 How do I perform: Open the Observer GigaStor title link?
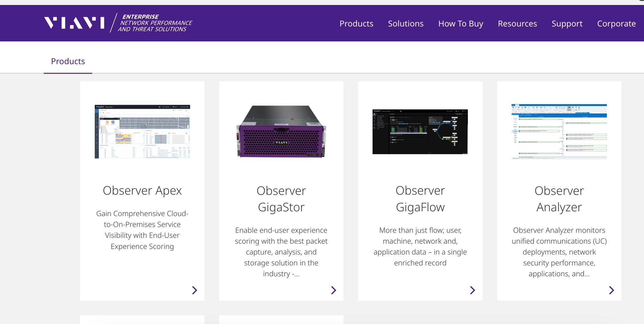pos(281,199)
